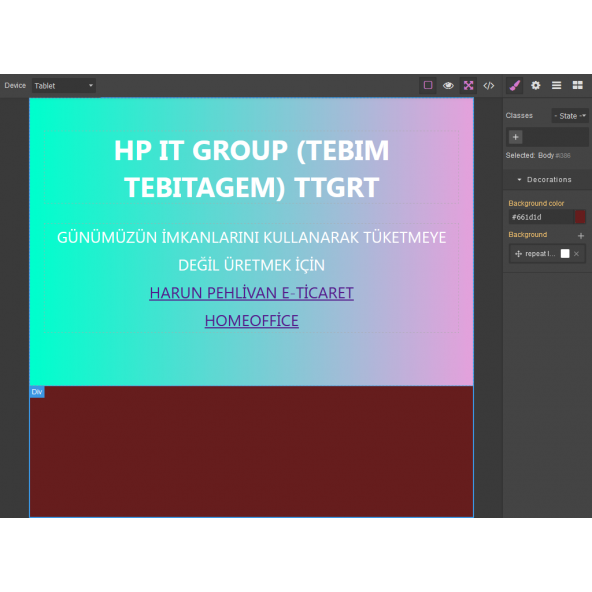Click the Classes label
This screenshot has width=592, height=592.
click(x=519, y=116)
